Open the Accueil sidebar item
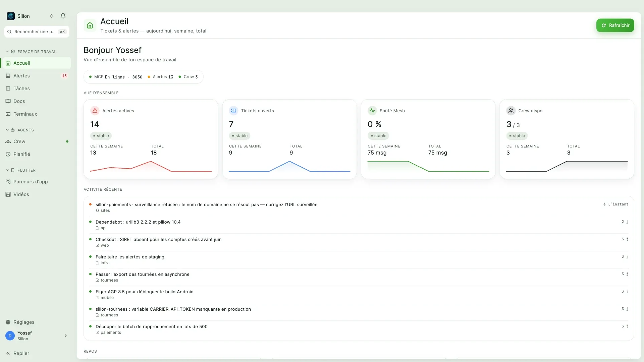Screen dimensions: 644x362 click(36, 63)
